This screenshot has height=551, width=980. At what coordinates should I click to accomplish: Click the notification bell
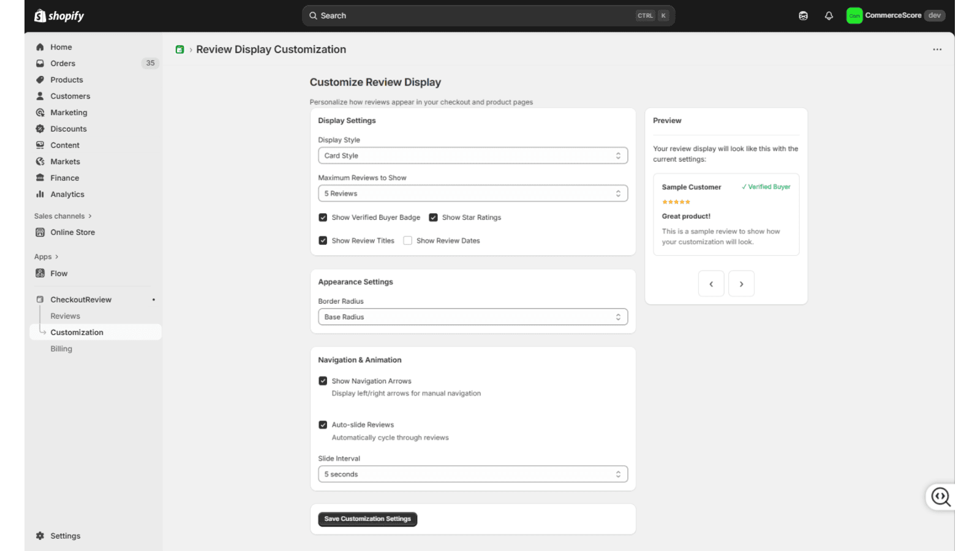pyautogui.click(x=828, y=15)
